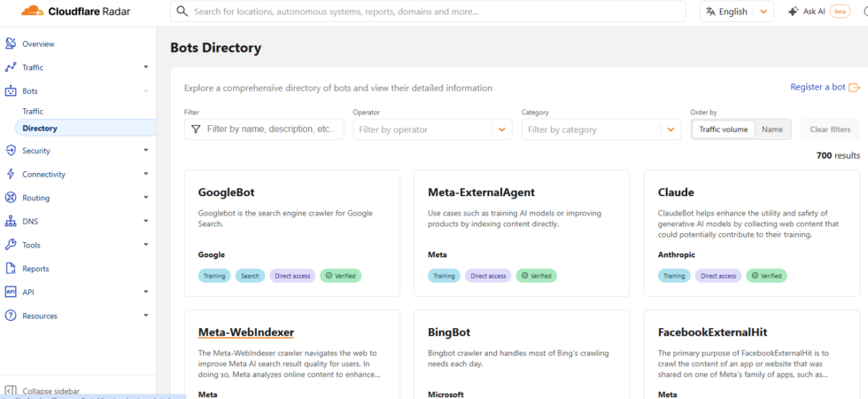Screen dimensions: 868x399
Task: Click the Bots robot icon in sidebar
Action: [x=11, y=91]
